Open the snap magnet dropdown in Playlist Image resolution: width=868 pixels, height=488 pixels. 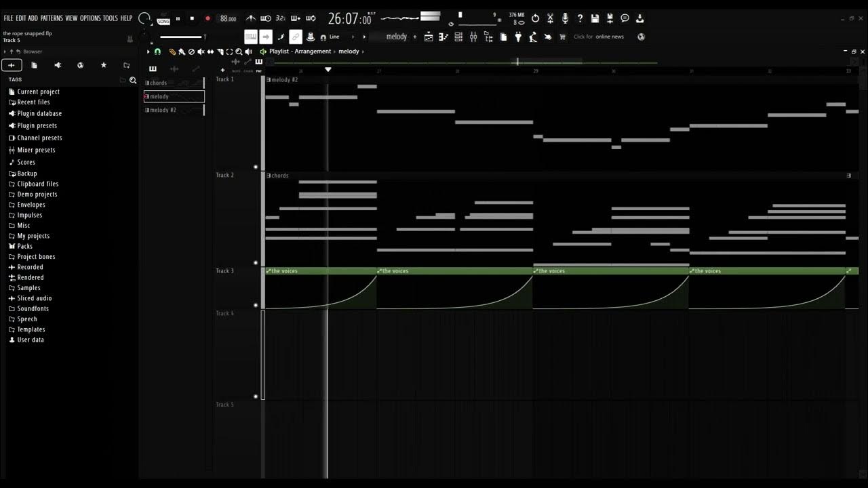point(157,52)
